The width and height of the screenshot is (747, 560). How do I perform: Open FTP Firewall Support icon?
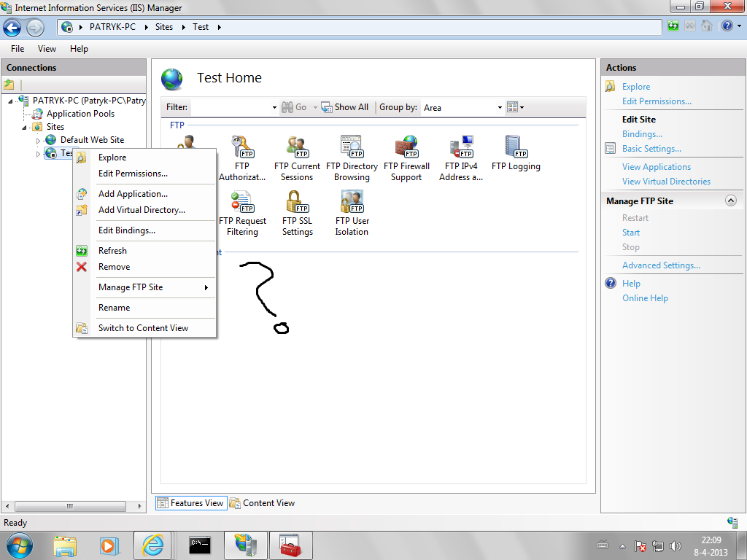coord(406,158)
